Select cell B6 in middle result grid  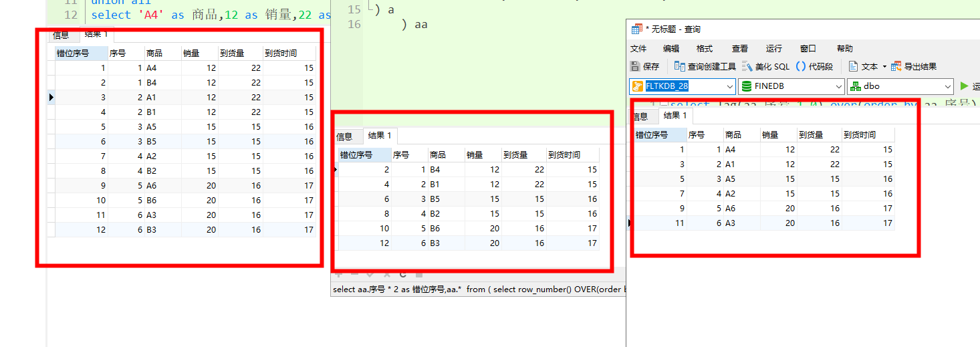[x=445, y=229]
